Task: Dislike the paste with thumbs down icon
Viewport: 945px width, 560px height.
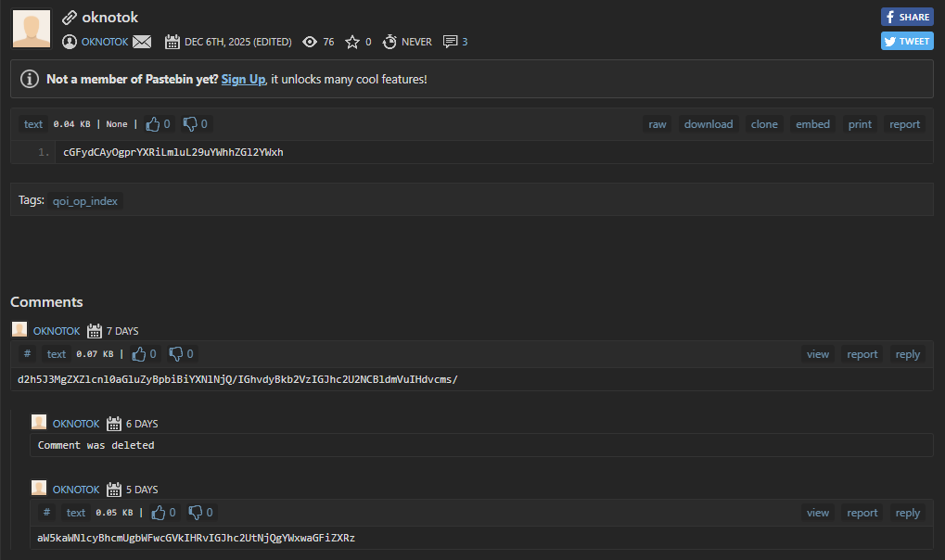Action: [x=190, y=124]
